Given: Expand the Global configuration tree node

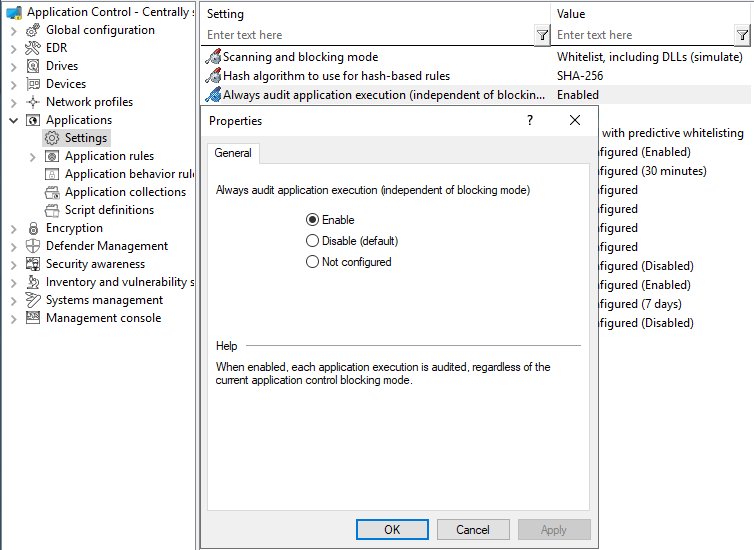Looking at the screenshot, I should coord(13,30).
